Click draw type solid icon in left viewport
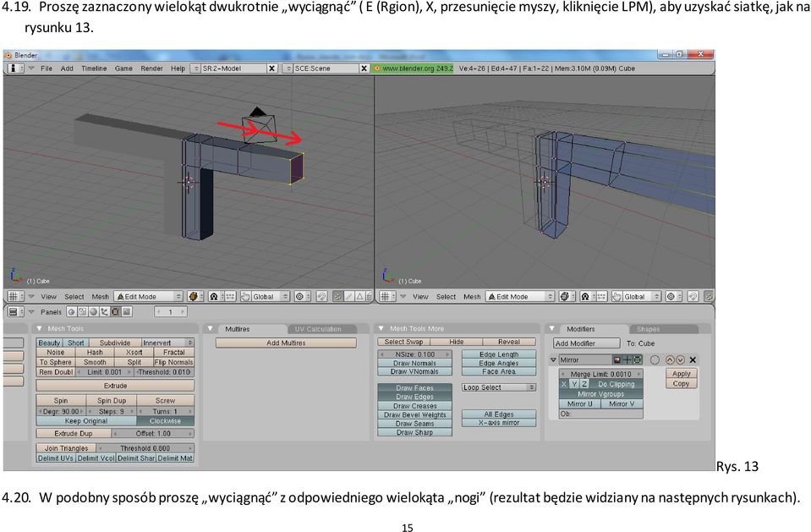The width and height of the screenshot is (811, 532). point(194,297)
